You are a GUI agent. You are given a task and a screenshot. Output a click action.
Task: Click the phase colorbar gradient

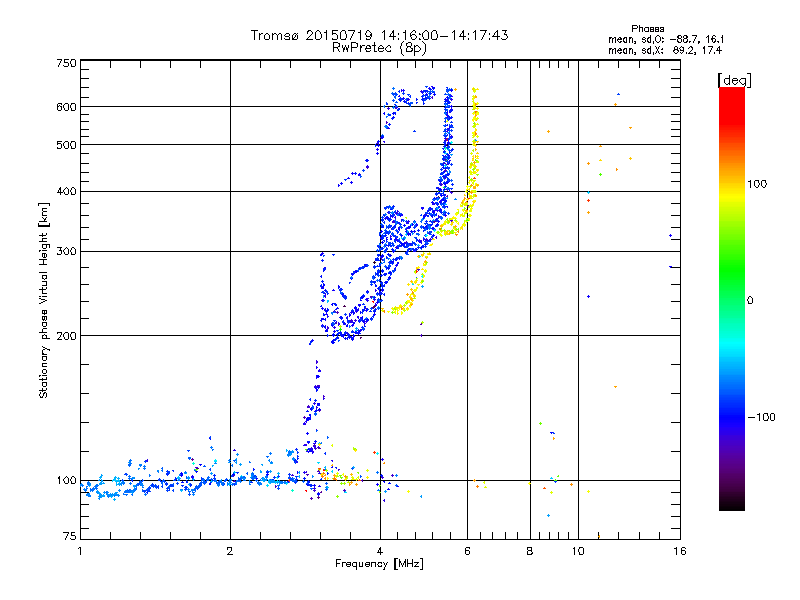[732, 298]
